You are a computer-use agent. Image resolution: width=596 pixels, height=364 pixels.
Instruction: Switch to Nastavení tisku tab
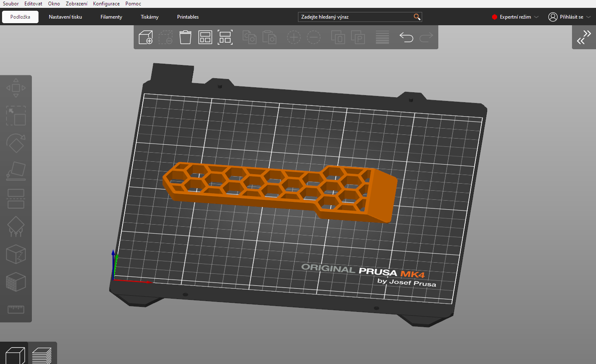65,17
